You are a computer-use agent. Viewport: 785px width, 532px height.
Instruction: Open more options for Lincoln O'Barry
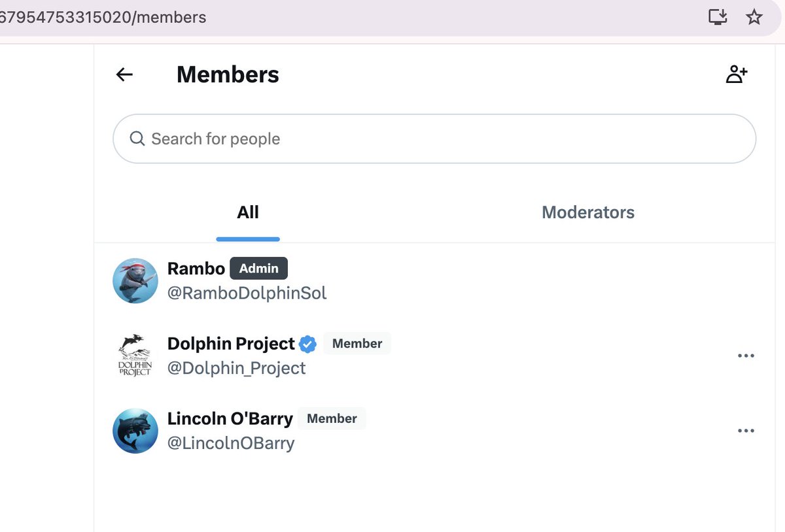746,431
